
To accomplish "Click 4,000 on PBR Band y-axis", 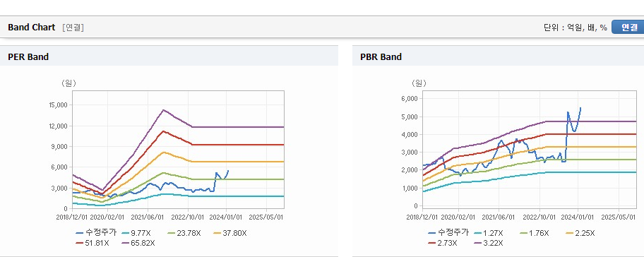I will click(410, 135).
